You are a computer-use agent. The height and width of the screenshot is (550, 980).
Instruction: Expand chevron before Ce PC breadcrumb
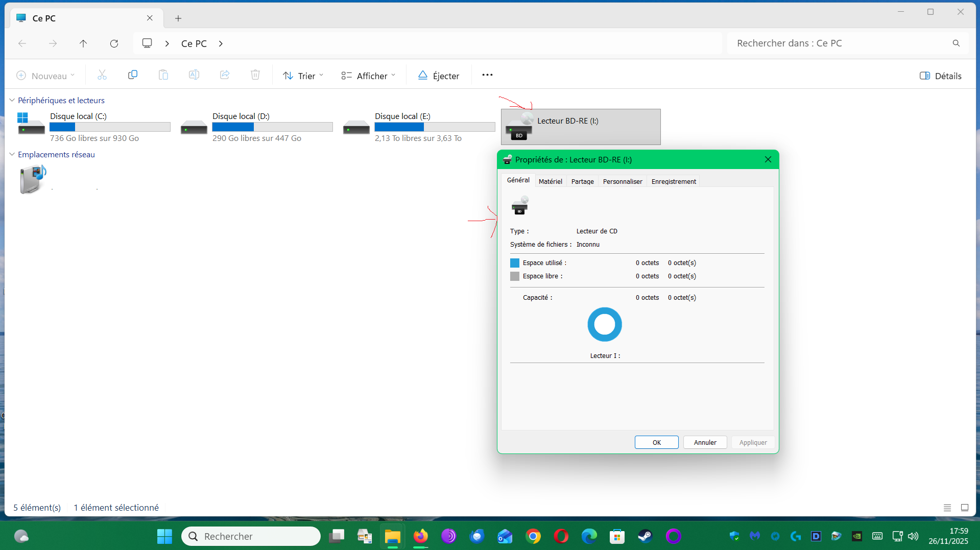[x=167, y=43]
